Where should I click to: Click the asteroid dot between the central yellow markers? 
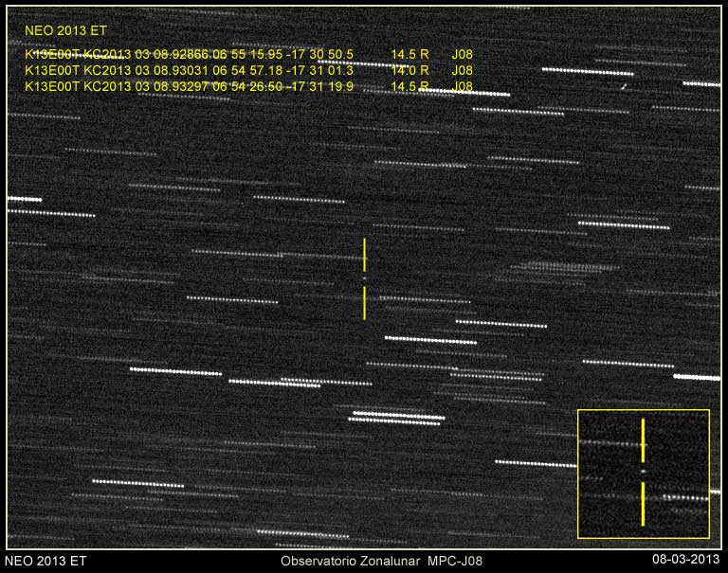[x=364, y=278]
